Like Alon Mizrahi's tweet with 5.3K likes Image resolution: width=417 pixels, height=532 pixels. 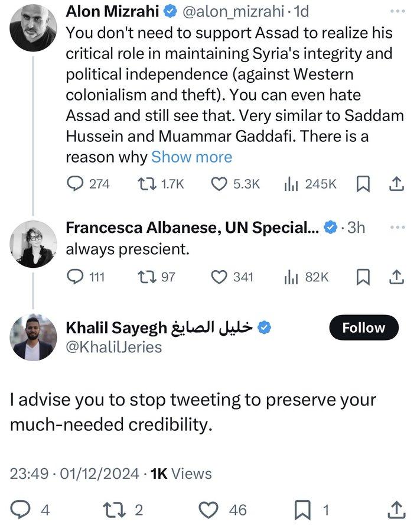pyautogui.click(x=220, y=184)
